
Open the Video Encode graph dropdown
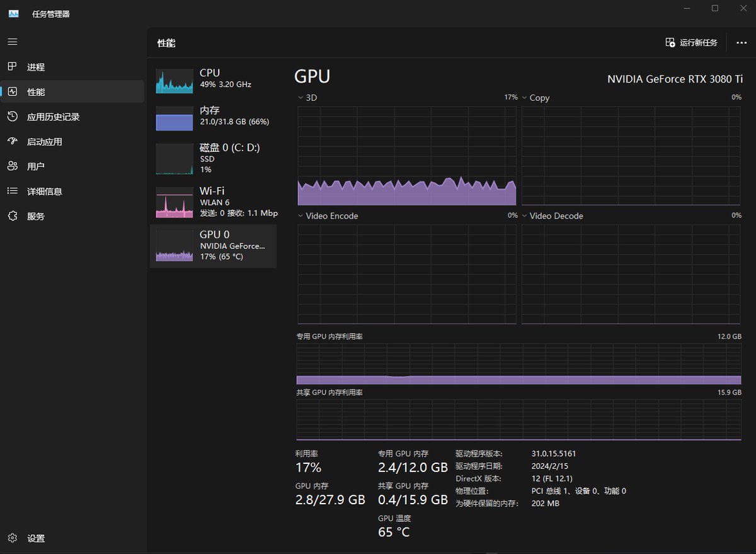click(x=301, y=216)
